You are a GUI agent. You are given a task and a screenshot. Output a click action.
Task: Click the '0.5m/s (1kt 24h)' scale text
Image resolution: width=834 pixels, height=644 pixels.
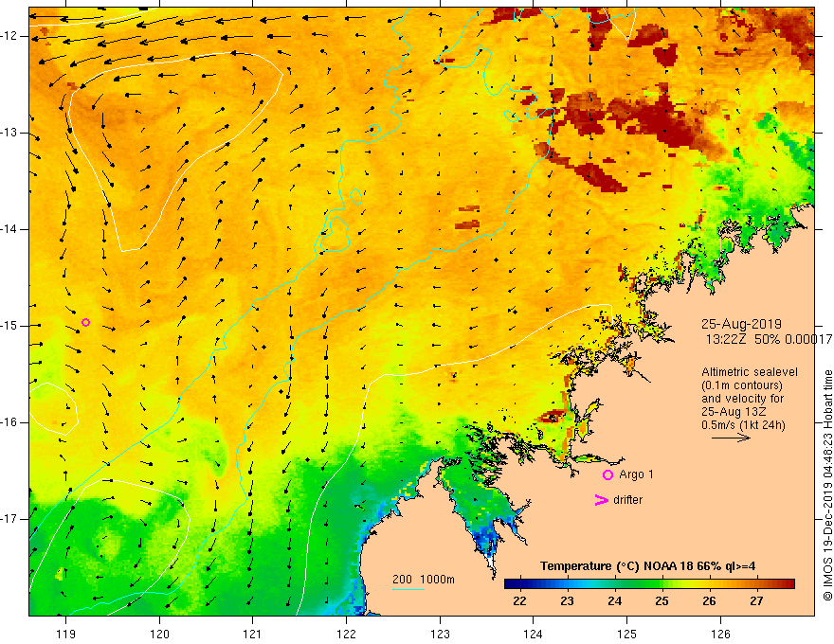[x=743, y=425]
